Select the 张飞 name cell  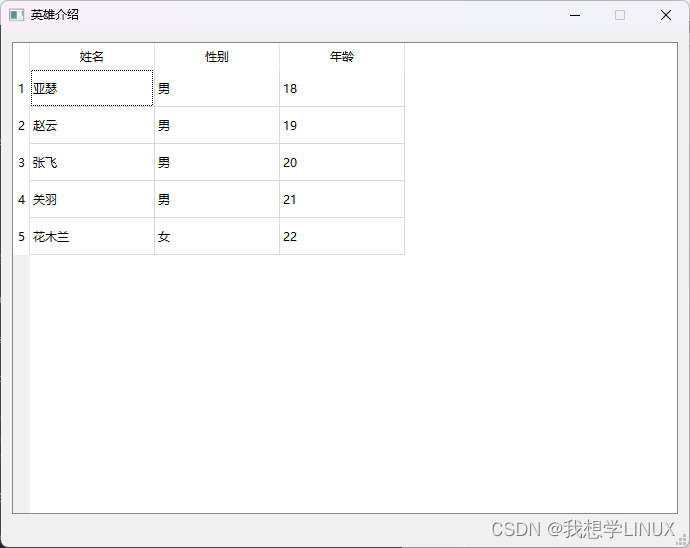click(92, 162)
